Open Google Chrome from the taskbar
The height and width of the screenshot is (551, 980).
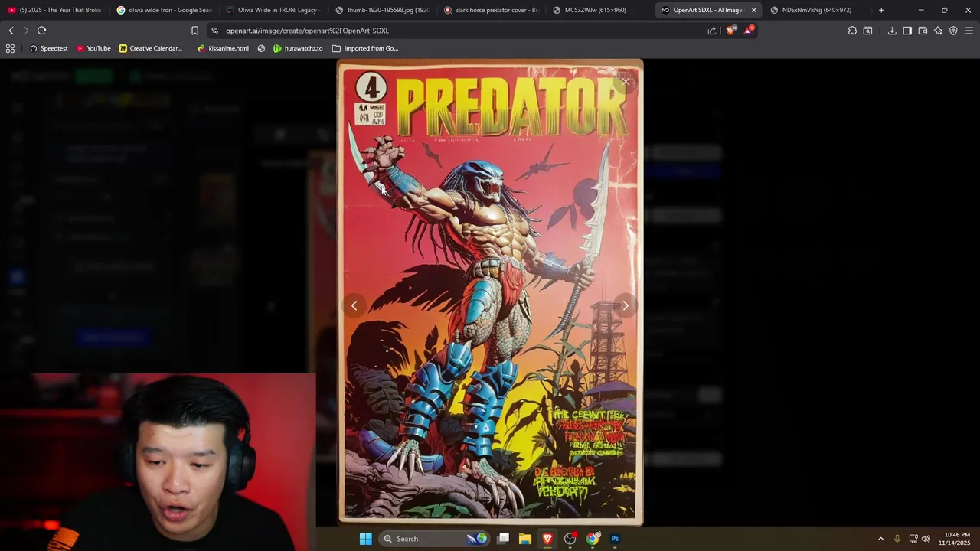[593, 539]
